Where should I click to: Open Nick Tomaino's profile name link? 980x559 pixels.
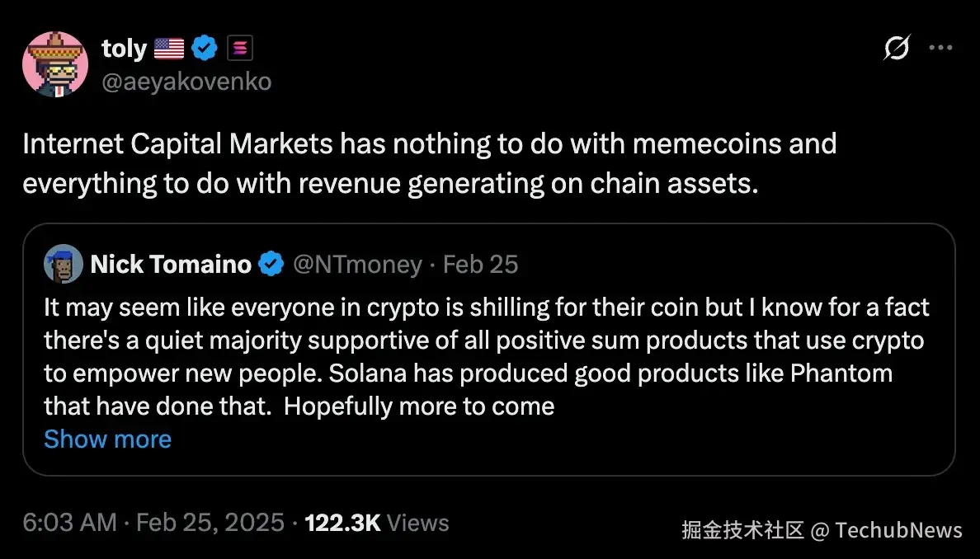tap(171, 264)
